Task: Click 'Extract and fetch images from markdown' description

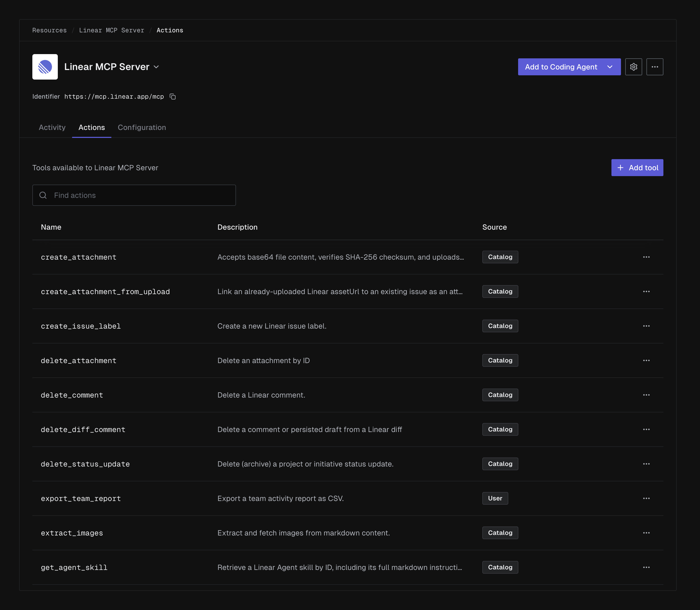Action: tap(304, 533)
